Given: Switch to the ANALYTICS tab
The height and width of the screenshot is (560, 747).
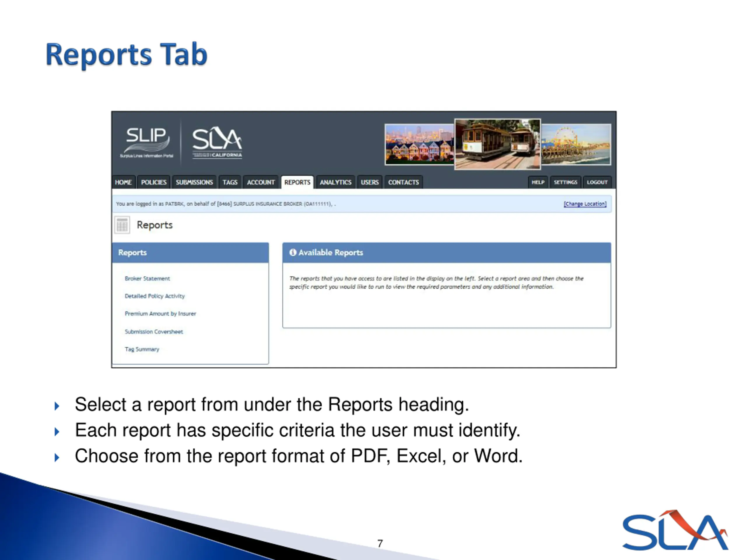Looking at the screenshot, I should [336, 182].
